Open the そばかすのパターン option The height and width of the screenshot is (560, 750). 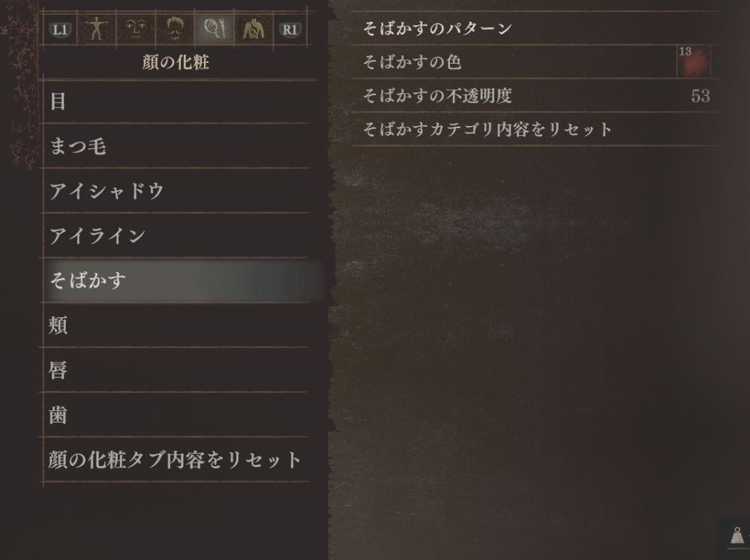(535, 28)
